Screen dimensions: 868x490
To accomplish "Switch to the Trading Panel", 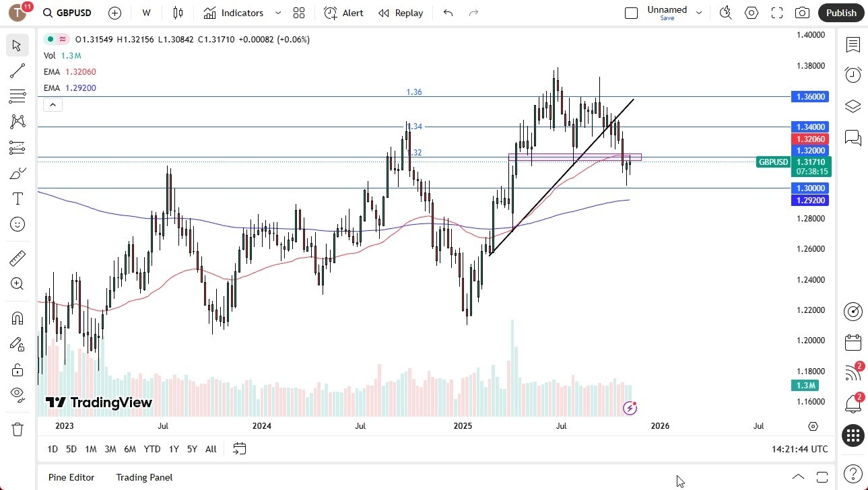I will pos(143,477).
